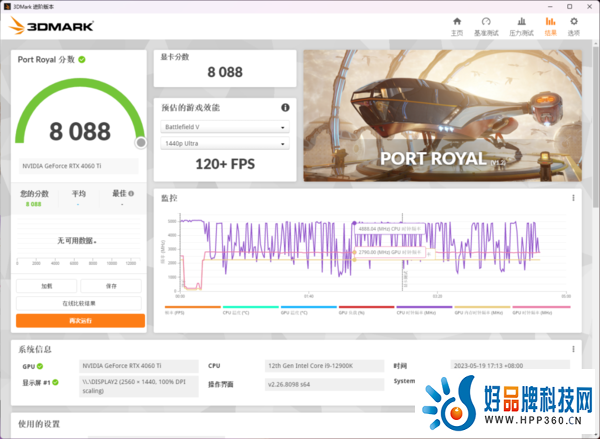Image resolution: width=600 pixels, height=439 pixels.
Task: Click green check beside Port Royal 分数
Action: [82, 60]
